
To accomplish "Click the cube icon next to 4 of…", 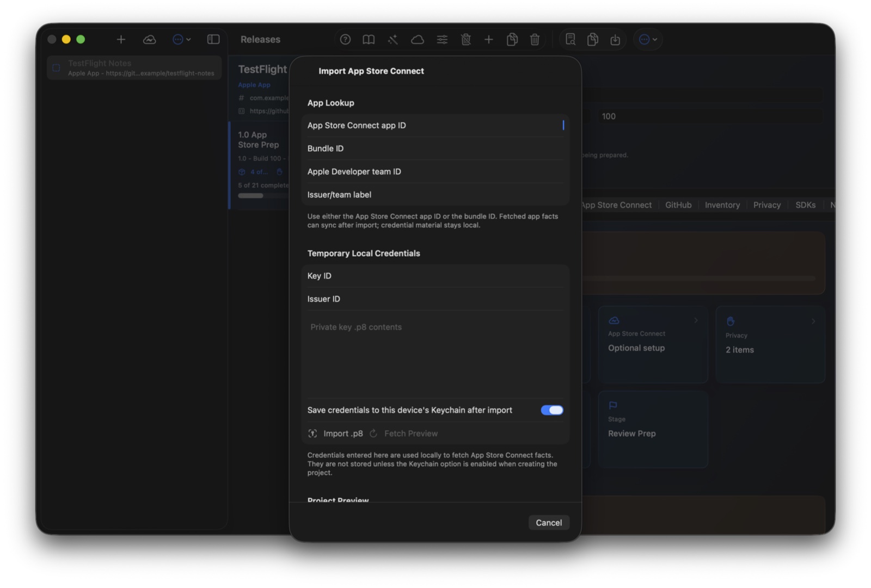I will pyautogui.click(x=242, y=172).
